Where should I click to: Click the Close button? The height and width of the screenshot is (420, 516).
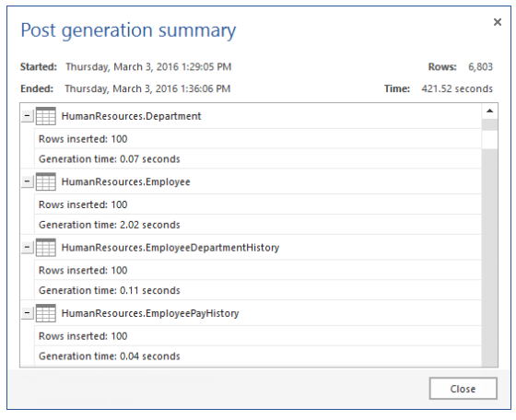click(463, 389)
